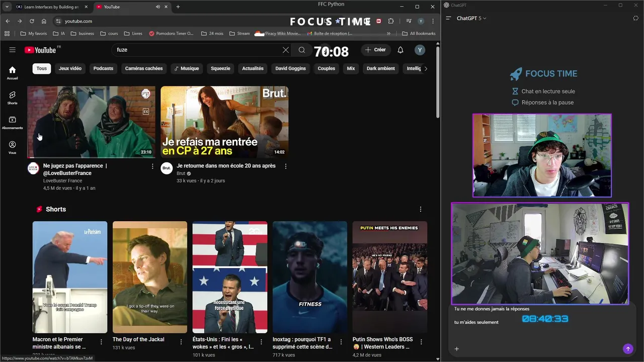644x362 pixels.
Task: Open the YouTube account avatar menu
Action: coord(420,50)
